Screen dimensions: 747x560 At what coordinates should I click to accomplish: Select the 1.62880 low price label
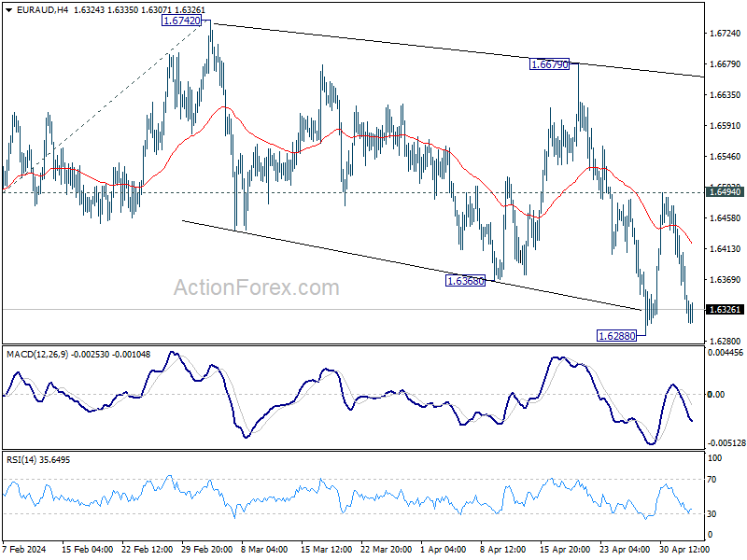[616, 336]
